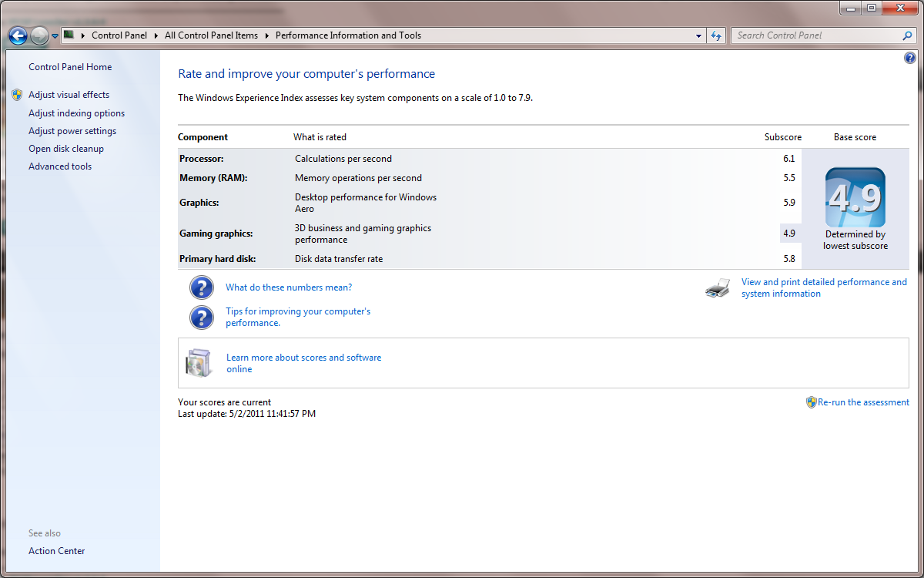Click the software box icon for online scores
Viewport: 924px width, 578px height.
[x=198, y=363]
